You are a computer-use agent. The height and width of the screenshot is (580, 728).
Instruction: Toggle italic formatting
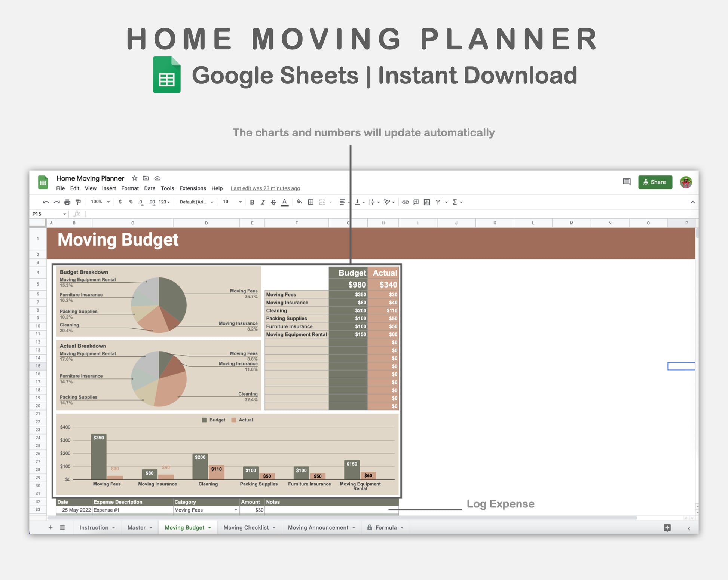(263, 202)
